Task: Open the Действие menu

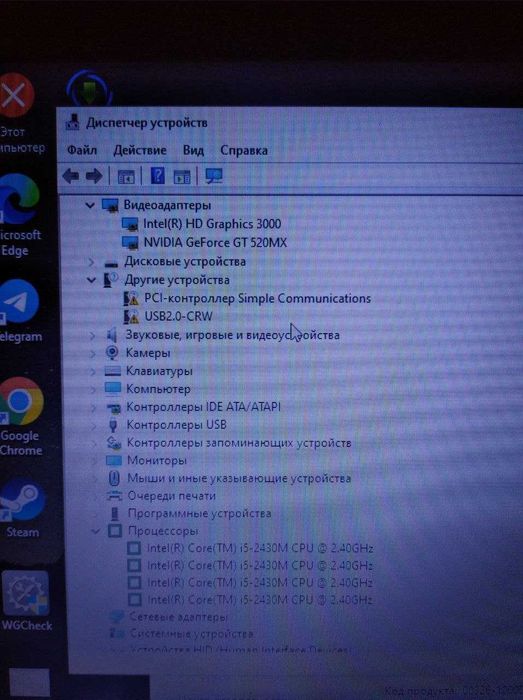Action: pos(140,150)
